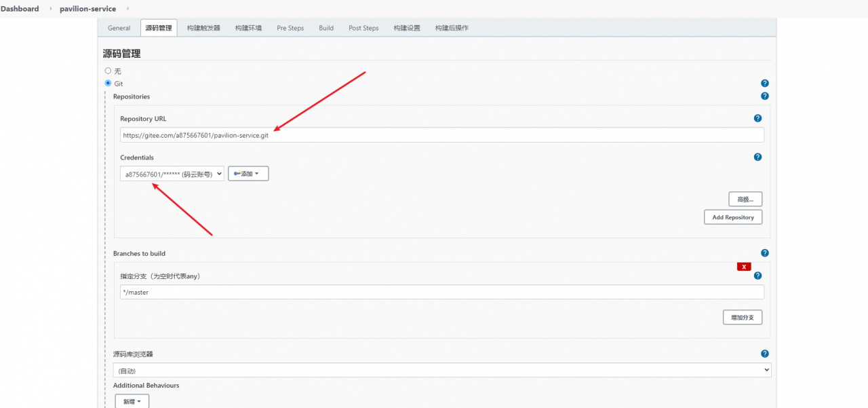The width and height of the screenshot is (868, 408).
Task: Expand the 源码库浏览器 (自动) select
Action: (442, 371)
